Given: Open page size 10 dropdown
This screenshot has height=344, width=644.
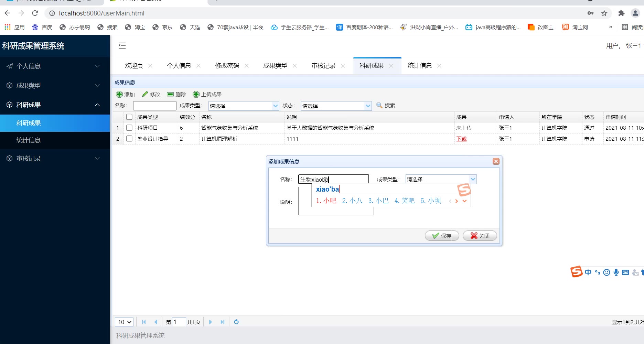Looking at the screenshot, I should (x=124, y=322).
